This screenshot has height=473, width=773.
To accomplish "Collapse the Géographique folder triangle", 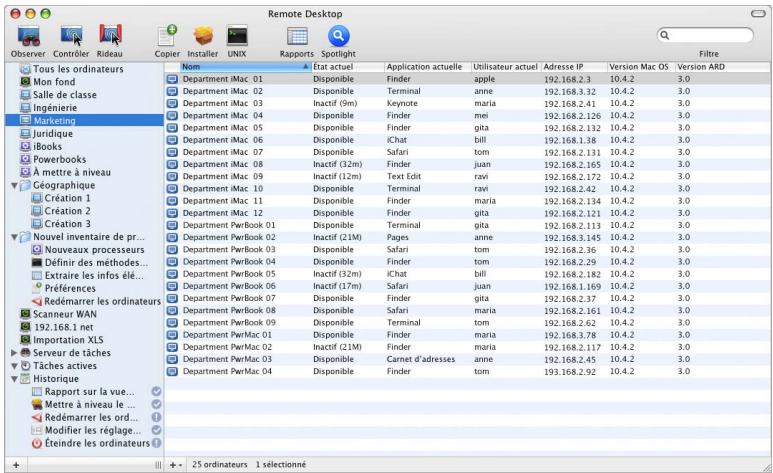I will 14,186.
